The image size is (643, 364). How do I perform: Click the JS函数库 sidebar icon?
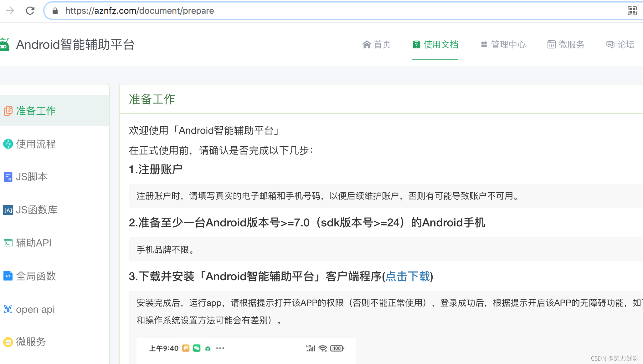tap(8, 210)
